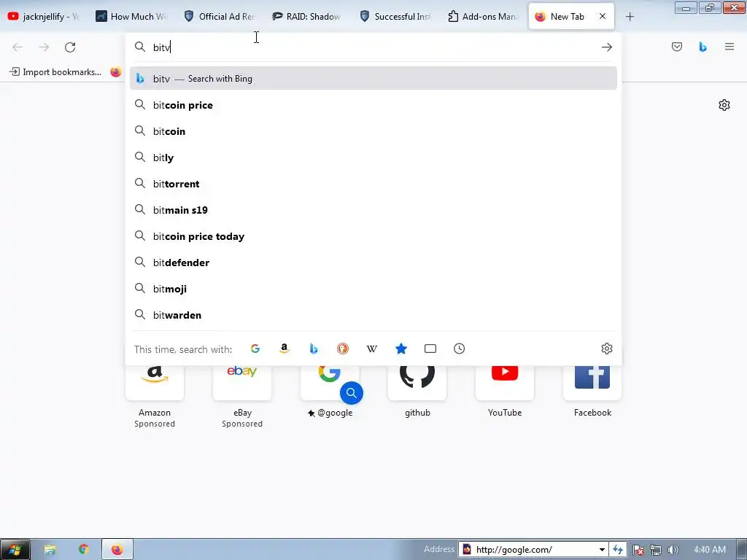Click the Go arrow in address bar
Viewport: 747px width, 560px height.
606,47
